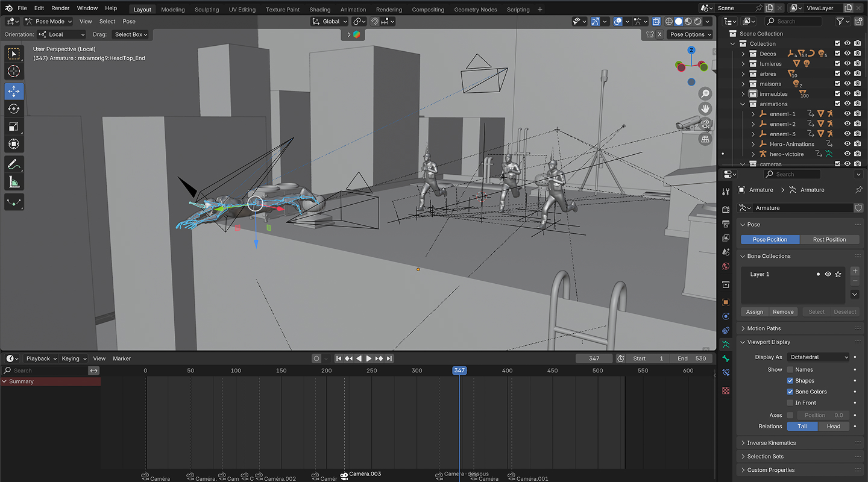Hide the Decos collection in viewport

[847, 54]
